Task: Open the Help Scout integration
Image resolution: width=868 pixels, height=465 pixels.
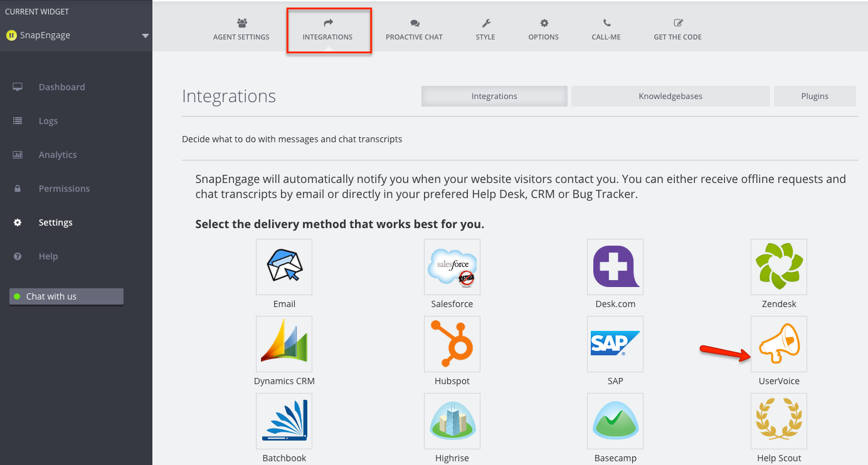Action: 778,421
